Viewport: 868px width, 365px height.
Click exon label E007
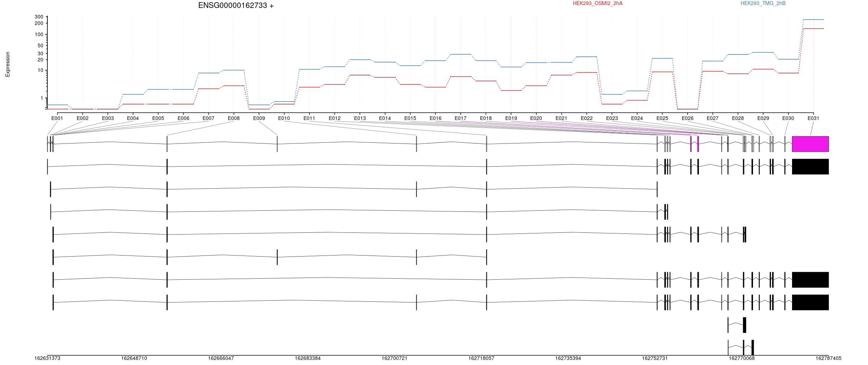(208, 118)
